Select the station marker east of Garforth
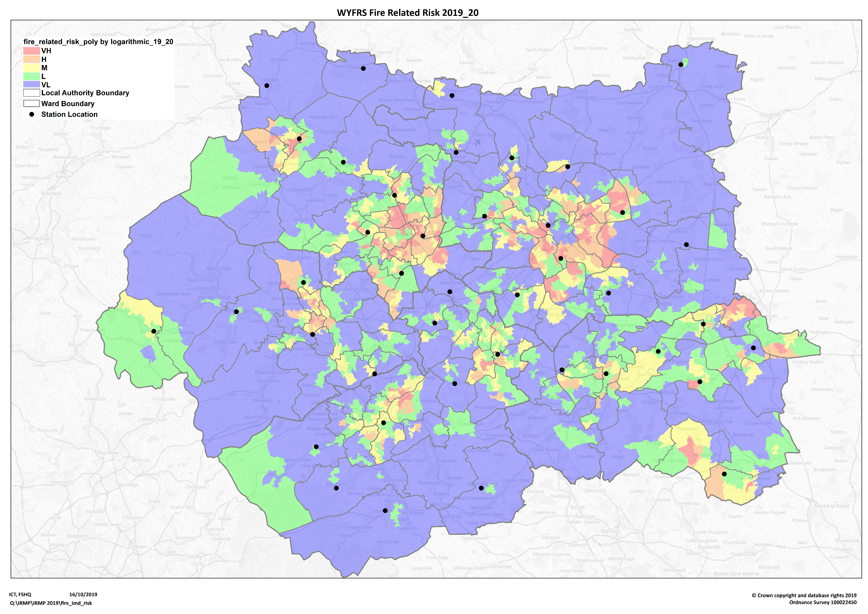This screenshot has width=868, height=614. click(x=686, y=245)
